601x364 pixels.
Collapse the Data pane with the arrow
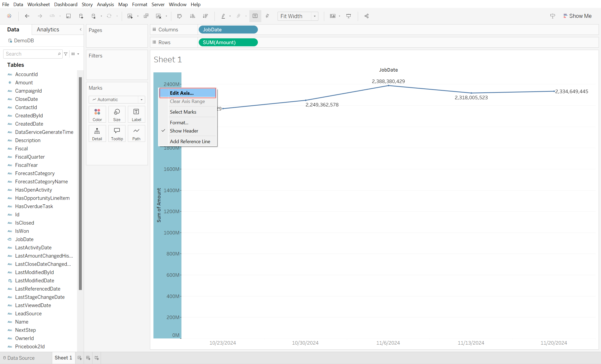pyautogui.click(x=80, y=30)
